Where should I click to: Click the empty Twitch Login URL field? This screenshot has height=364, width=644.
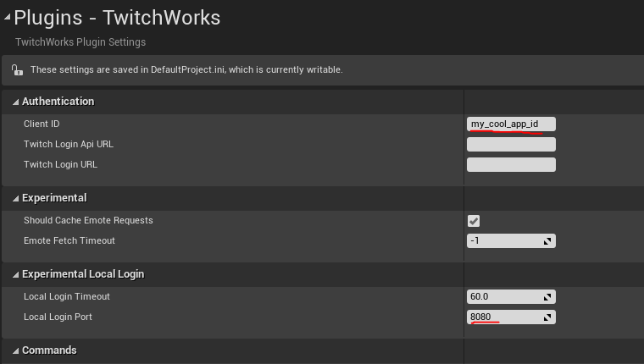511,165
